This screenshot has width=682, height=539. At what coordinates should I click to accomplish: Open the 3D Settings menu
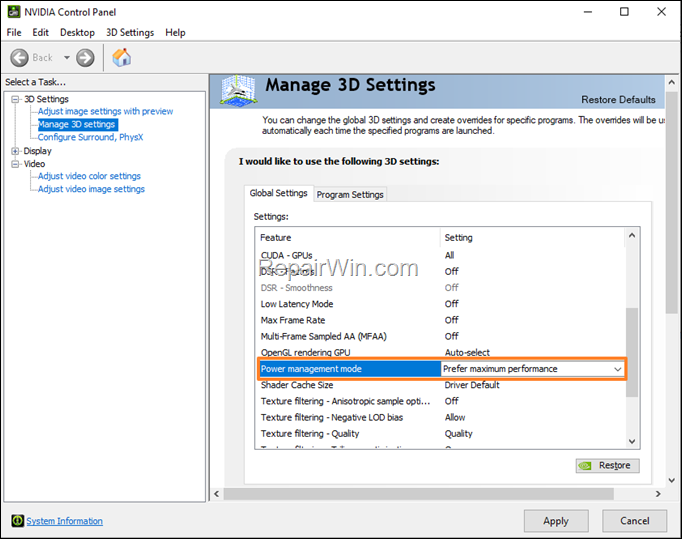[x=130, y=33]
